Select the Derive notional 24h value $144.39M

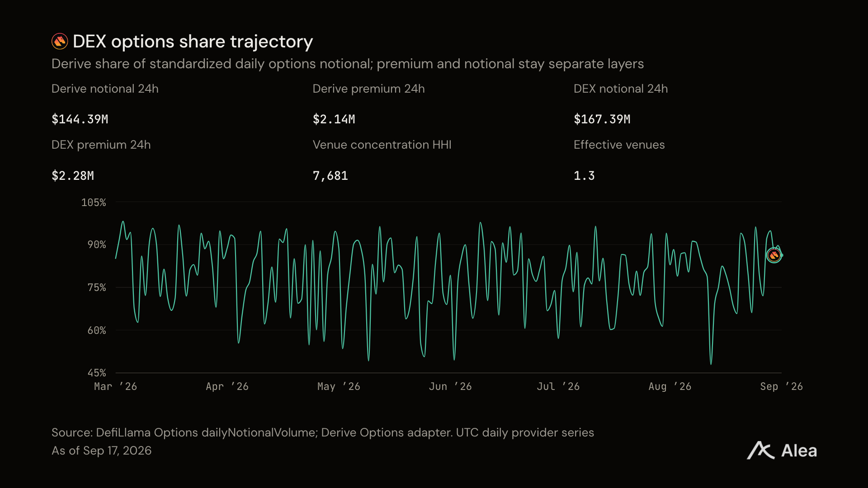(80, 119)
